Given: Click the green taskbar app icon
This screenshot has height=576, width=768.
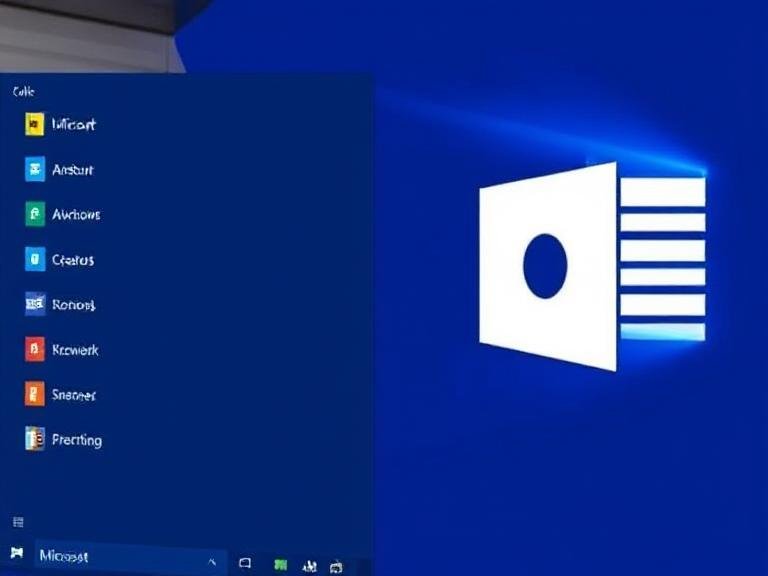Looking at the screenshot, I should 281,565.
